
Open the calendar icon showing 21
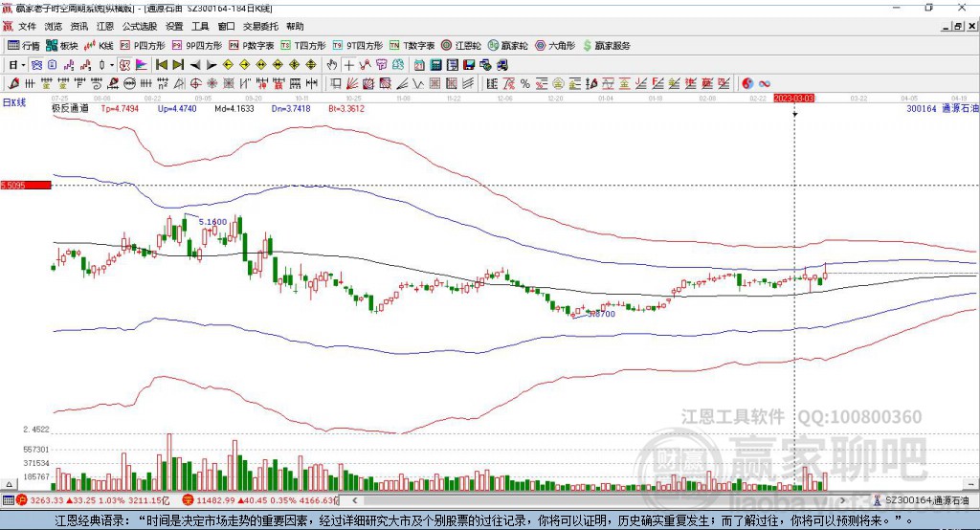coord(419,65)
